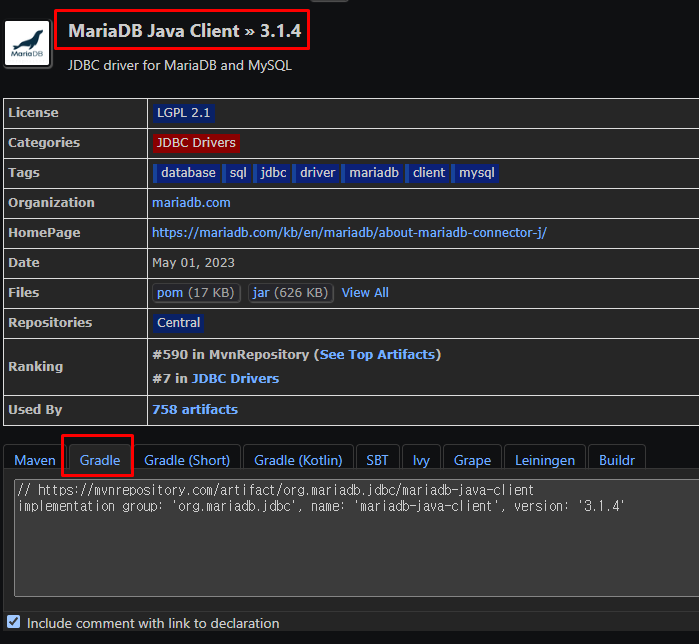Click the License row label

coord(33,113)
